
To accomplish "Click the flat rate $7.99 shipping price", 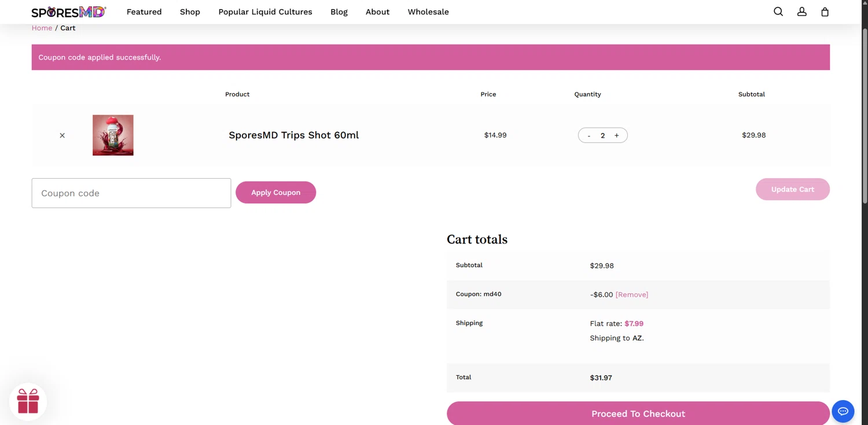I will (x=634, y=323).
